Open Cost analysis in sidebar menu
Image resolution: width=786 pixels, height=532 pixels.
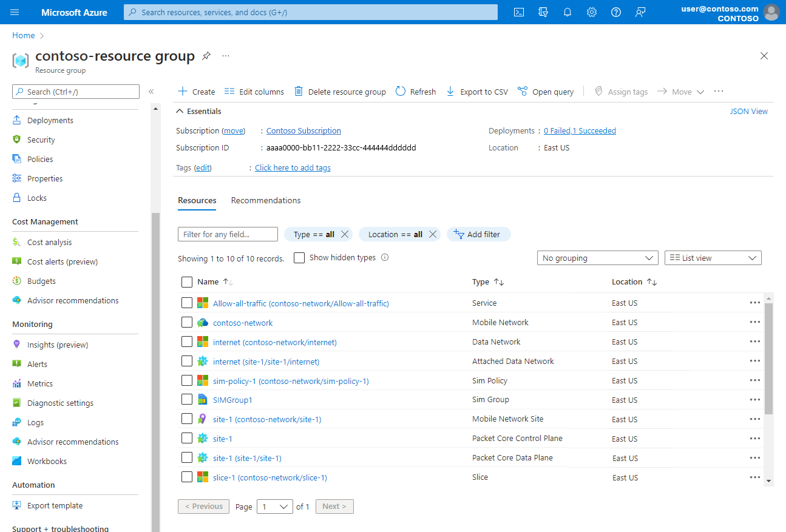(49, 243)
